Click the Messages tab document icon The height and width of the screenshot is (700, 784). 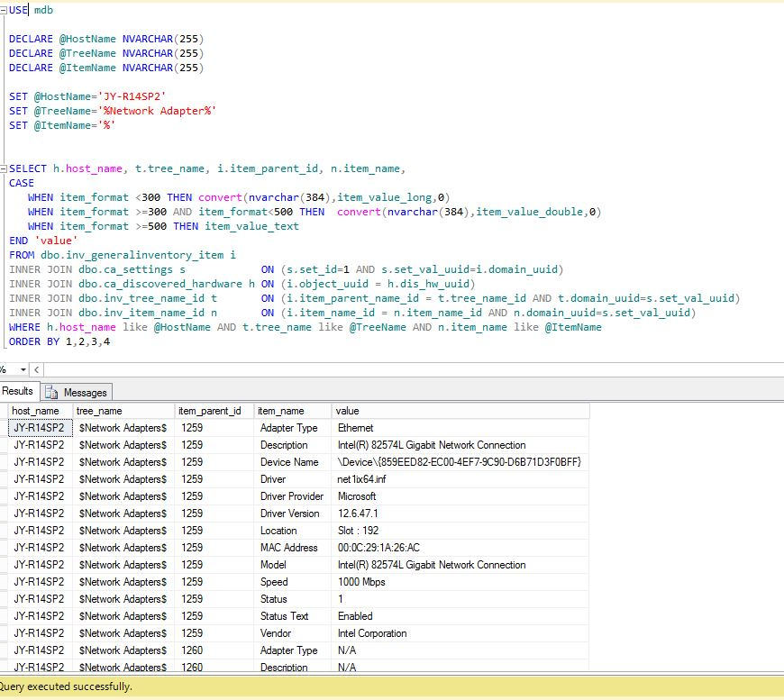pyautogui.click(x=51, y=392)
